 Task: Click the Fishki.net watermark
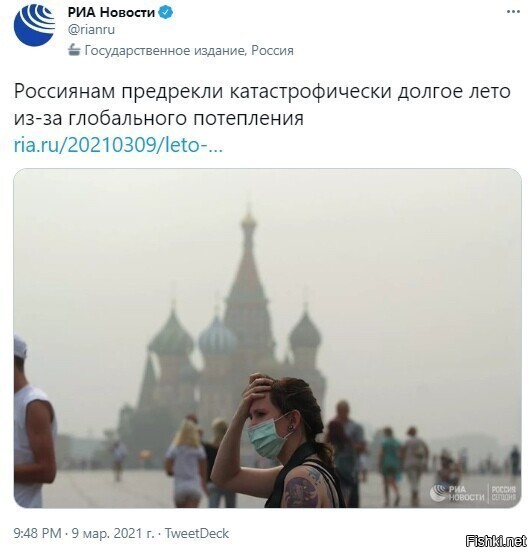click(496, 541)
